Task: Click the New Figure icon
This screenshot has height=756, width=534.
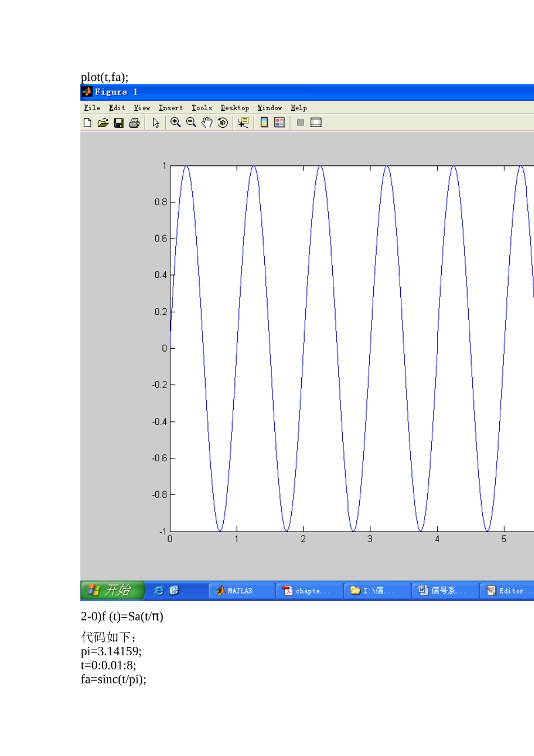Action: coord(87,123)
